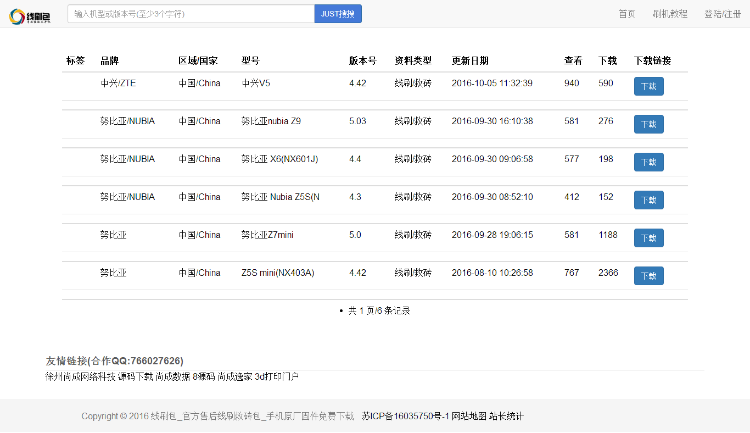The height and width of the screenshot is (433, 750).
Task: Click the version number 4.3
Action: (x=355, y=197)
